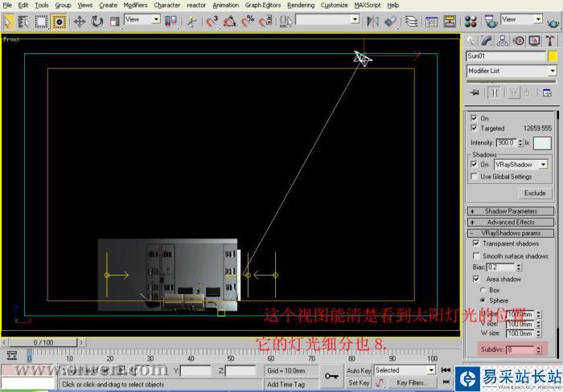Switch to the Create command panel

coord(471,41)
